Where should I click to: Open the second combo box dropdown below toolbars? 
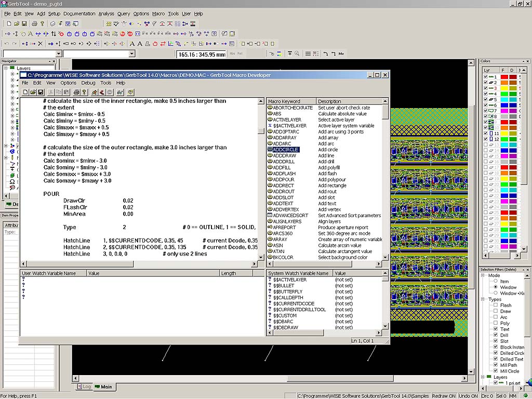click(131, 54)
